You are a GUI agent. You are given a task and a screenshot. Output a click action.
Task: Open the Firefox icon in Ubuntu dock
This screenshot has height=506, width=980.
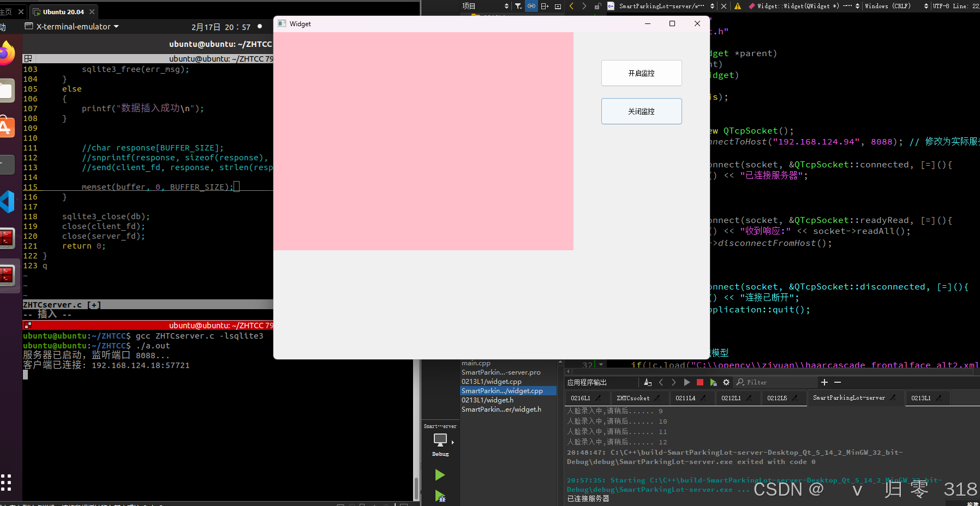[7, 53]
